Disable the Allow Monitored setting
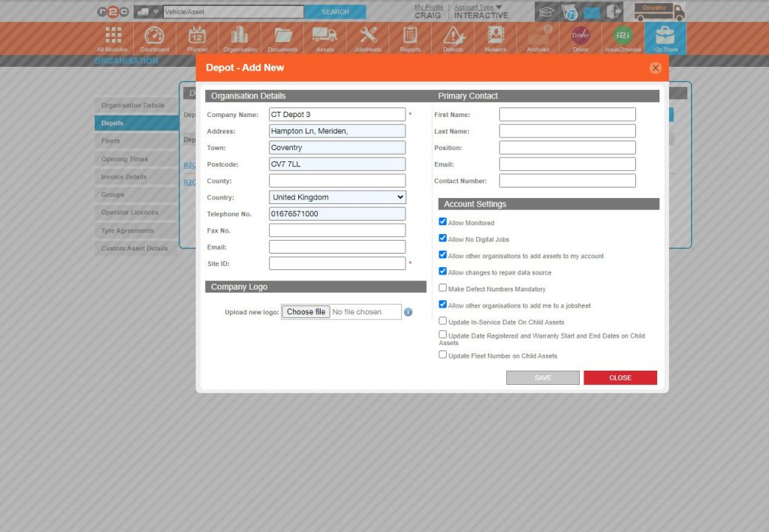The image size is (769, 532). coord(443,222)
